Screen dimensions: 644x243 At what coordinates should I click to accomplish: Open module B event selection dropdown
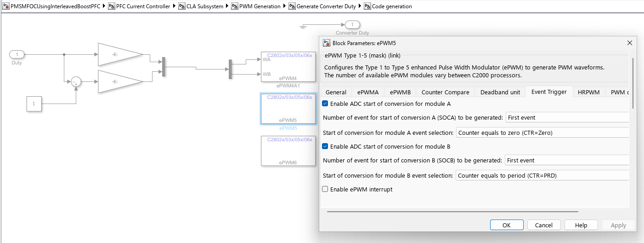[542, 175]
